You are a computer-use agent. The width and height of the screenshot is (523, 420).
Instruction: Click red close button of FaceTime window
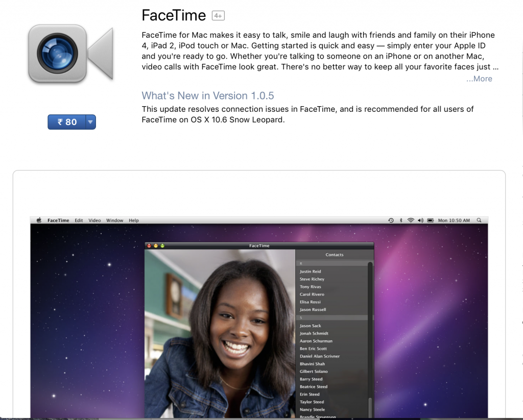click(149, 245)
